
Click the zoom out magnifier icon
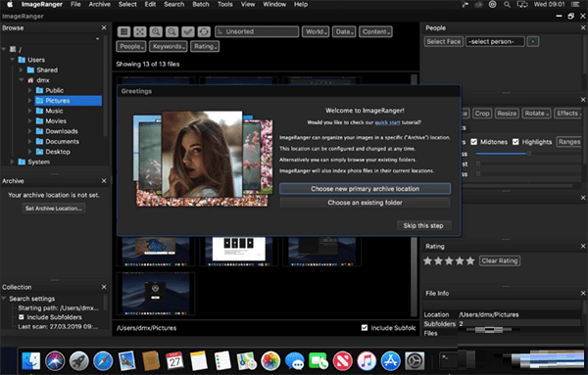coord(172,31)
